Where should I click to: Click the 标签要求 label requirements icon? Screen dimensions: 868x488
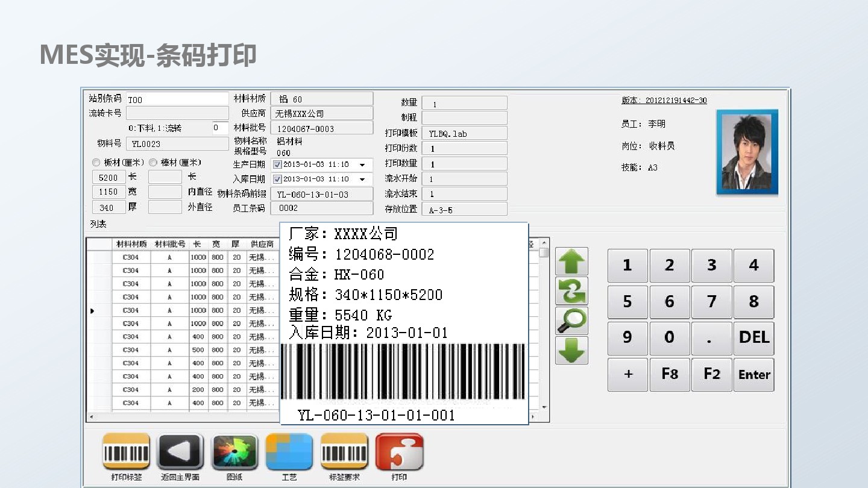pyautogui.click(x=344, y=452)
